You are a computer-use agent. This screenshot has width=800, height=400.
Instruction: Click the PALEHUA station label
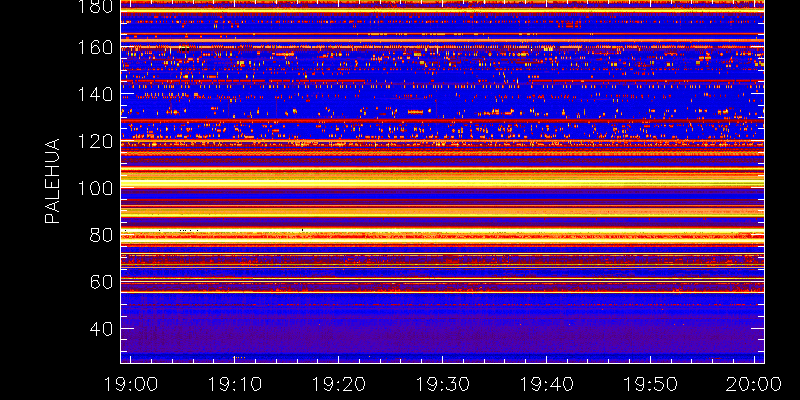coord(53,181)
